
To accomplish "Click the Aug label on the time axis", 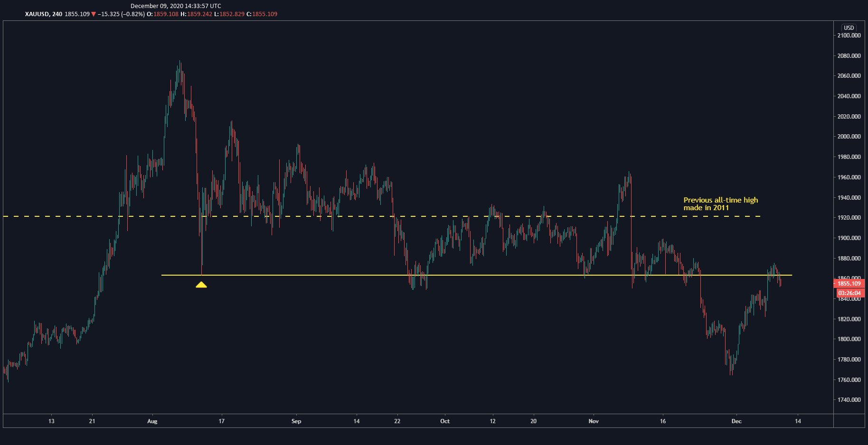I will (x=152, y=421).
